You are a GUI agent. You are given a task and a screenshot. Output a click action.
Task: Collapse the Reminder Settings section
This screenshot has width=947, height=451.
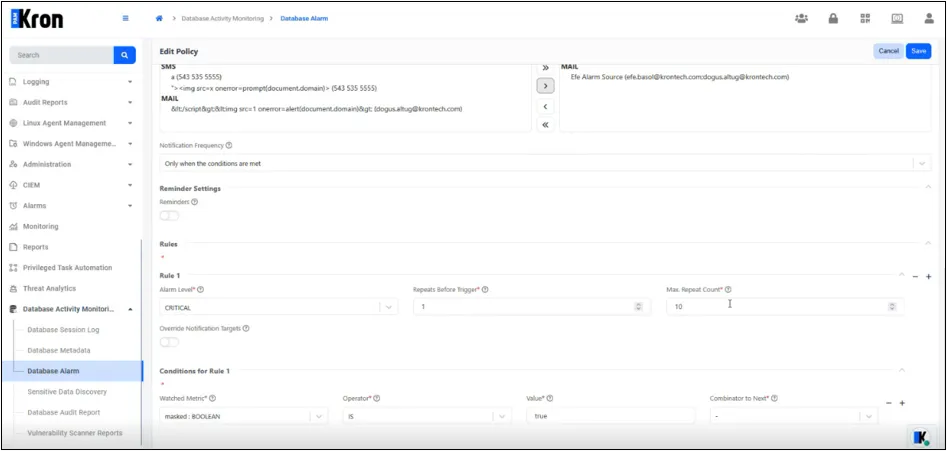(928, 188)
